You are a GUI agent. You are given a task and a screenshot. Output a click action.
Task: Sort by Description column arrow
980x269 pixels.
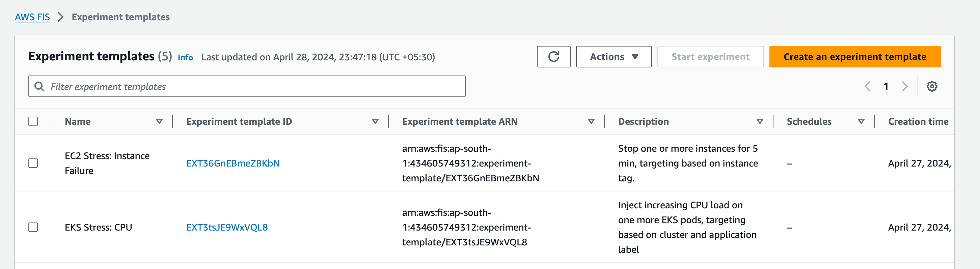coord(760,121)
